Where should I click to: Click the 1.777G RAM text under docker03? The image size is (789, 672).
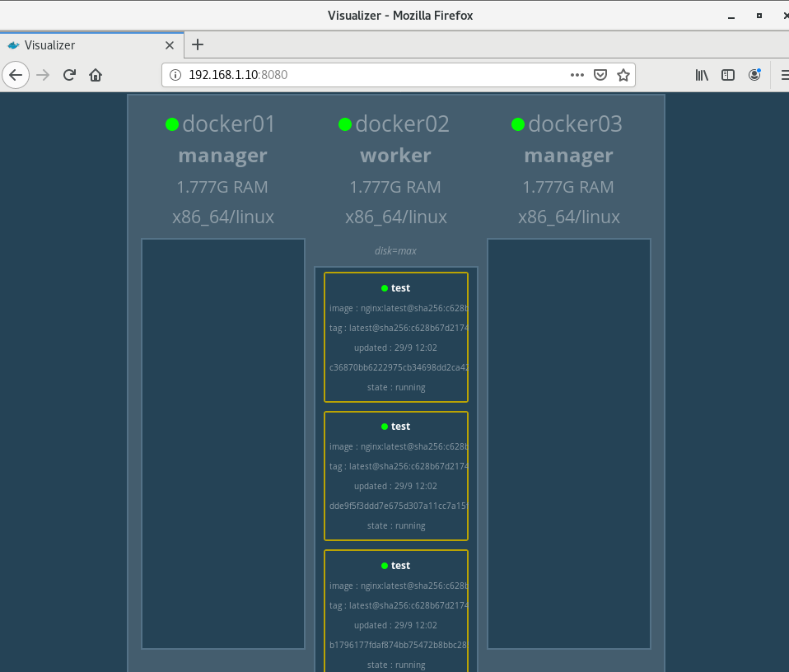(x=568, y=187)
